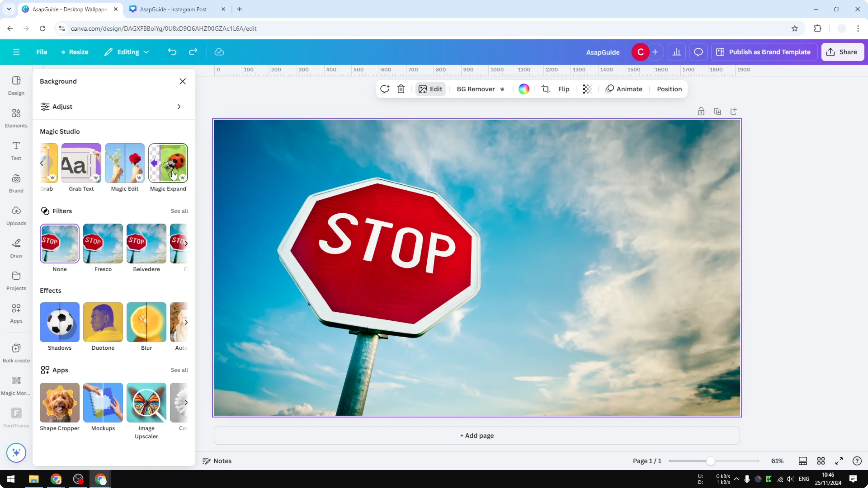Open the File menu
Image resolution: width=868 pixels, height=488 pixels.
point(42,52)
